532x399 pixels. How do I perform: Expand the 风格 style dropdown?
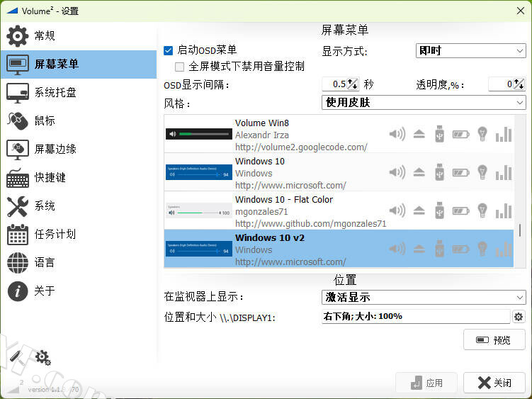424,103
